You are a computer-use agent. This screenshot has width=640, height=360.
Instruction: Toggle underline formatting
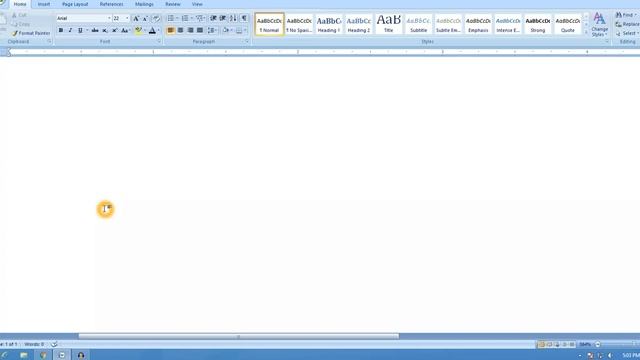pyautogui.click(x=80, y=30)
